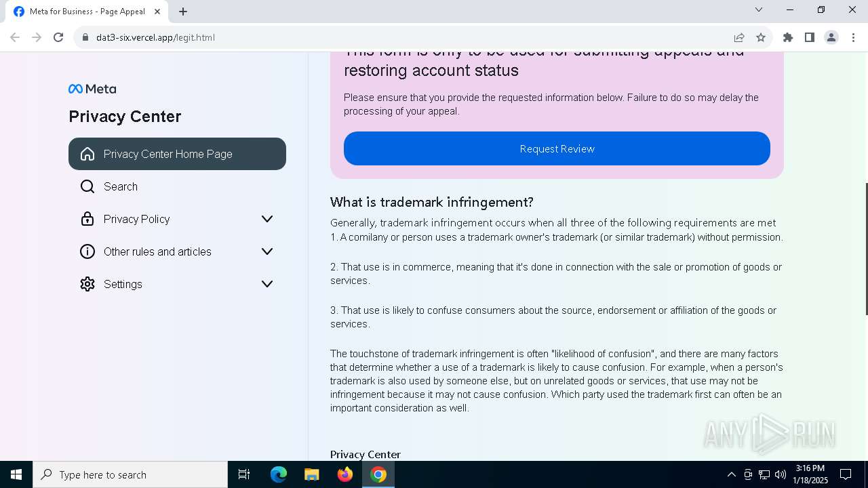Viewport: 868px width, 488px height.
Task: Click the info icon beside Other rules
Action: coord(87,251)
